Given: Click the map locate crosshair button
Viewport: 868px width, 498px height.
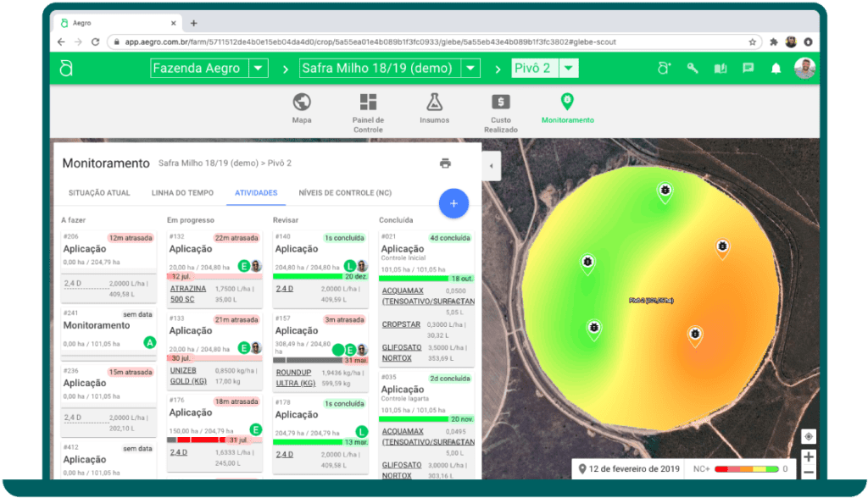Looking at the screenshot, I should [809, 435].
